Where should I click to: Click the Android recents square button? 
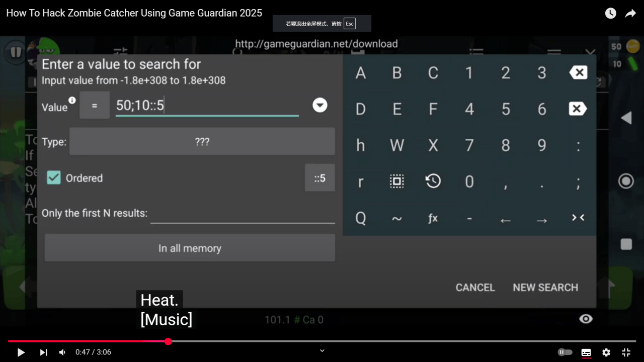click(626, 244)
